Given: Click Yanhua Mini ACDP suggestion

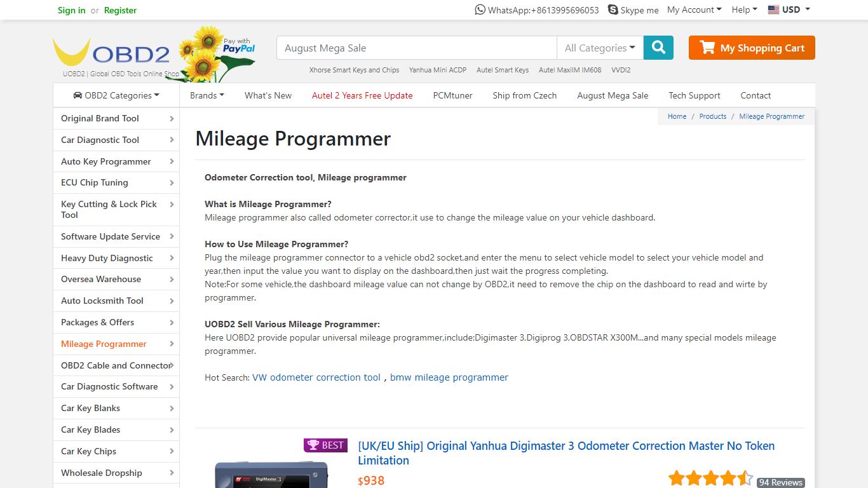Looking at the screenshot, I should pyautogui.click(x=438, y=70).
